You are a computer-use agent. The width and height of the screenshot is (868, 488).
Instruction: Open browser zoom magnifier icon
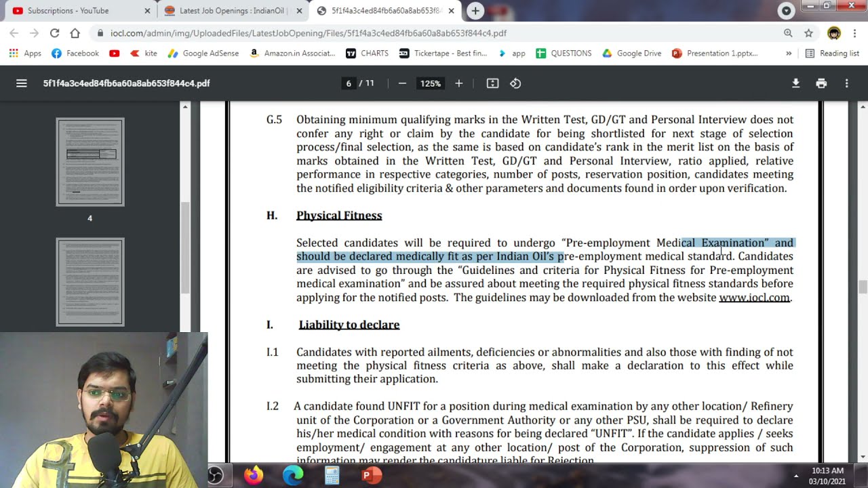pos(788,33)
